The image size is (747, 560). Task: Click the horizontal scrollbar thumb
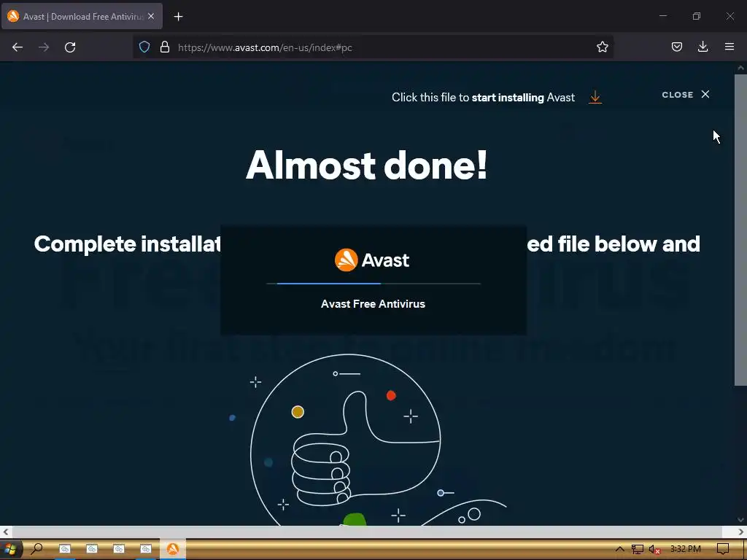(367, 532)
